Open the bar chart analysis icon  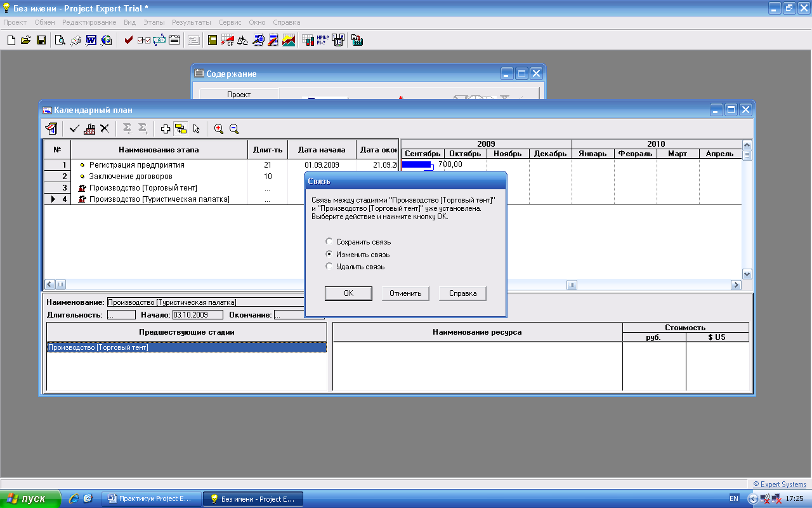308,40
